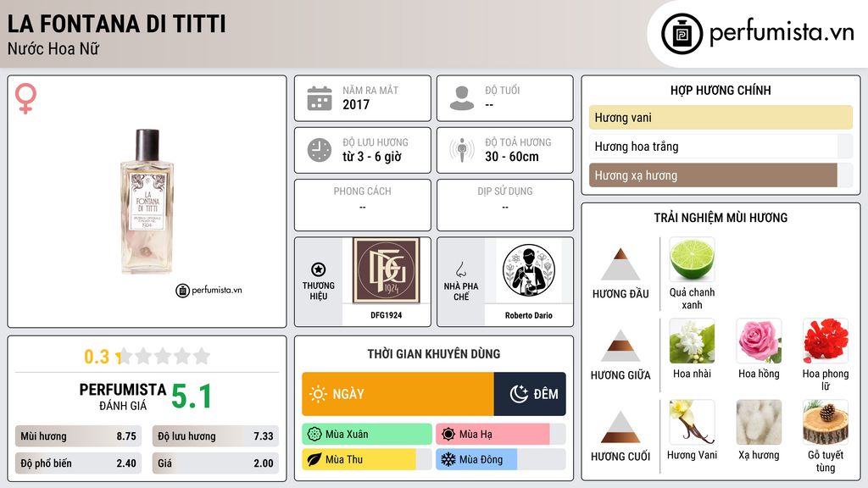Click the Độ phổ biến 2.40 score bar
This screenshot has height=488, width=868.
79,463
